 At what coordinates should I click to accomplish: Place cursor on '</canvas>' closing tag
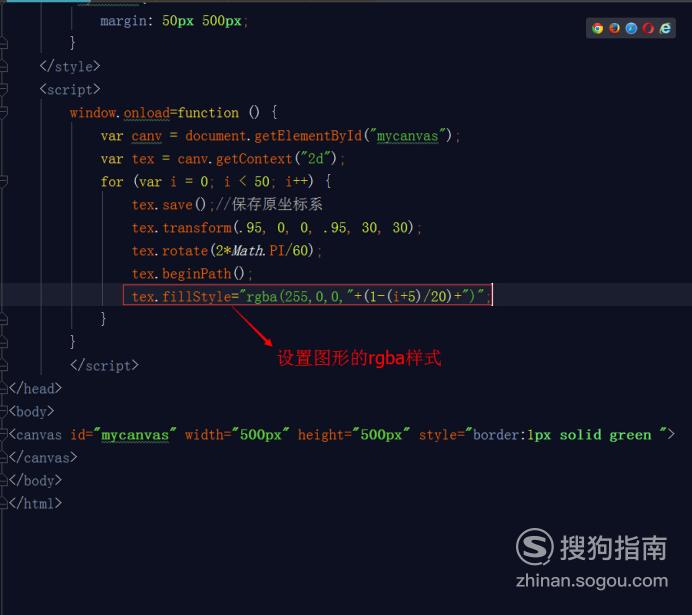click(43, 458)
